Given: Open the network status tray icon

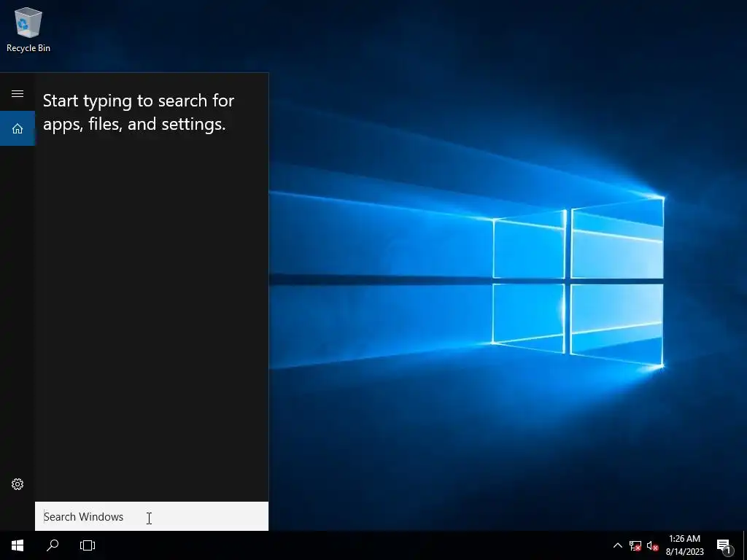Looking at the screenshot, I should click(x=635, y=545).
